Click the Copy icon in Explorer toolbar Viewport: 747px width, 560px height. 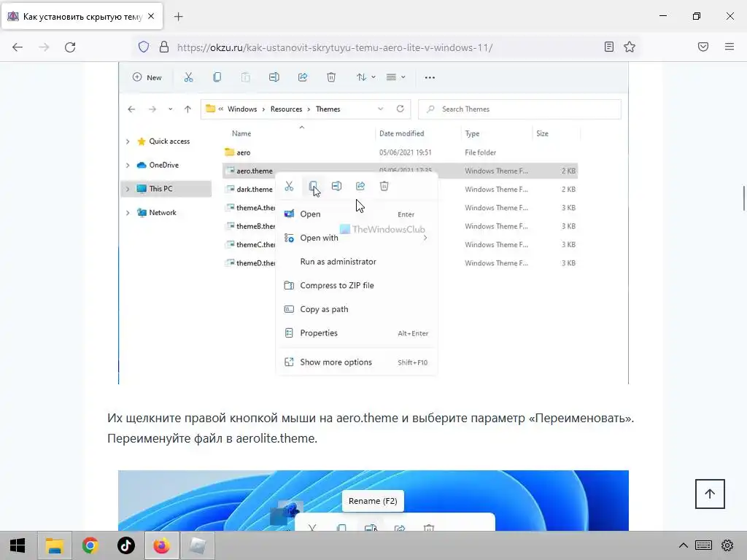217,77
